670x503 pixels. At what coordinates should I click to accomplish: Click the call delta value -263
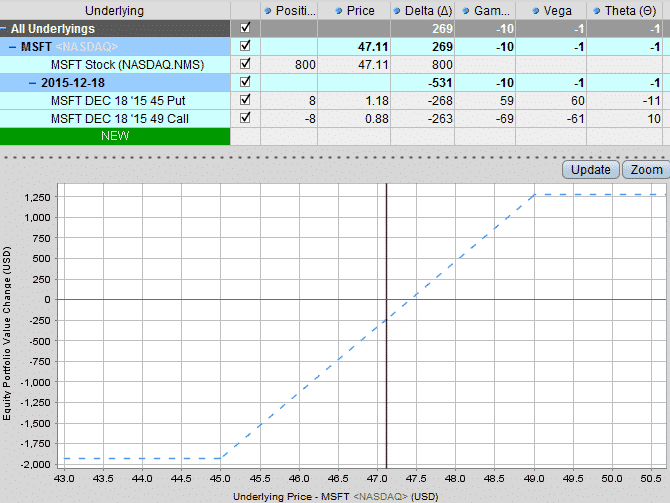(440, 118)
